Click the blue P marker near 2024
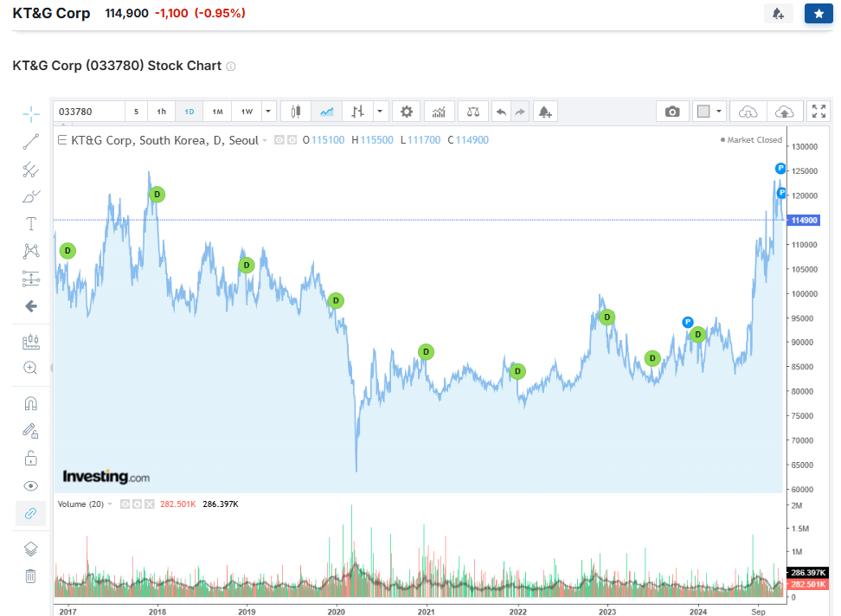The height and width of the screenshot is (616, 841). tap(688, 322)
